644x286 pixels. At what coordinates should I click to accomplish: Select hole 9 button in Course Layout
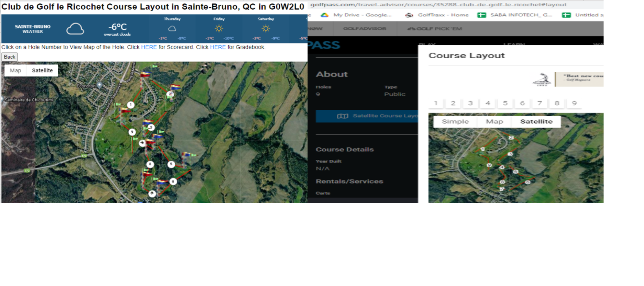pyautogui.click(x=574, y=103)
